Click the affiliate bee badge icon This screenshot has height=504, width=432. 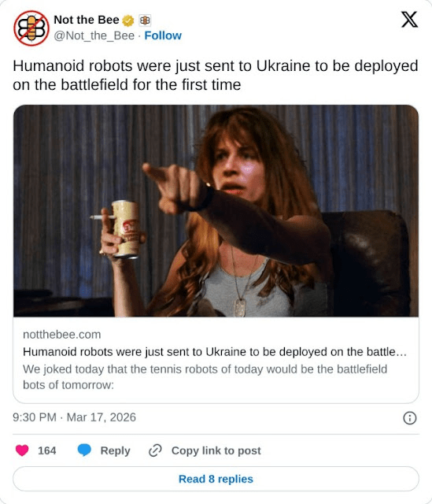tap(145, 20)
